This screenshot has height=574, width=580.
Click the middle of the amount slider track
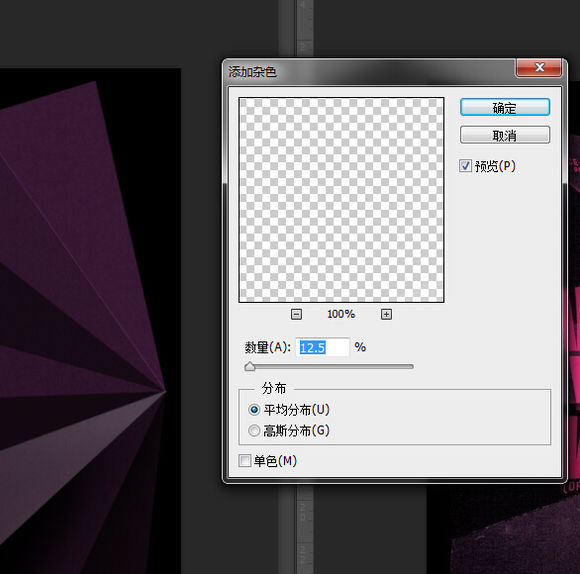[329, 367]
